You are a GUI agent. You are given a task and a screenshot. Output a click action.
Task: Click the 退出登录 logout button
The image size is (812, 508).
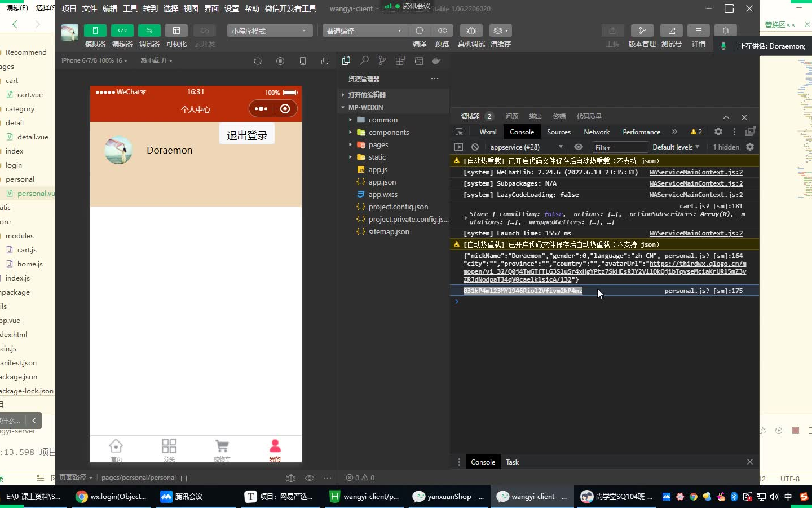click(247, 135)
